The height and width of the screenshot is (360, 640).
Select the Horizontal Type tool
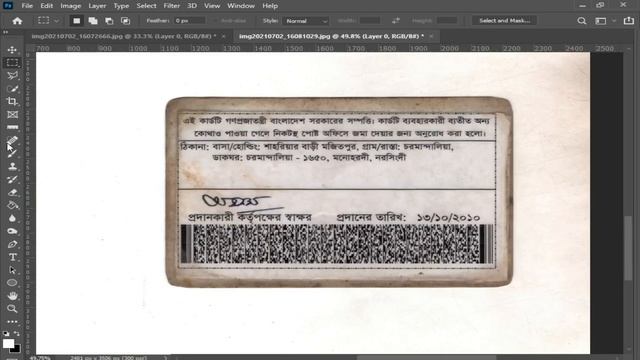coord(12,257)
